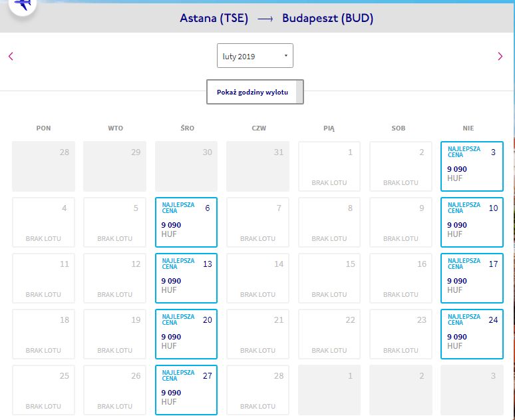Go to previous month arrow
The image size is (515, 420).
tap(11, 56)
